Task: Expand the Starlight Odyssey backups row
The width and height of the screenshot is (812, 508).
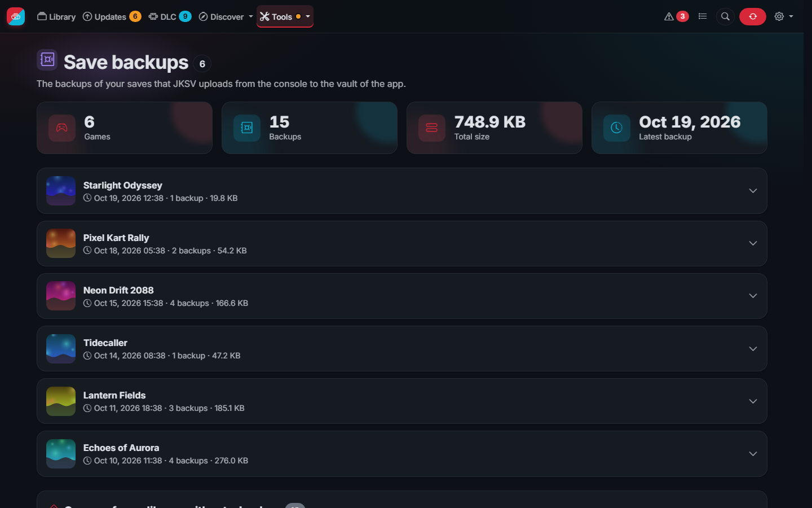Action: pos(402,191)
